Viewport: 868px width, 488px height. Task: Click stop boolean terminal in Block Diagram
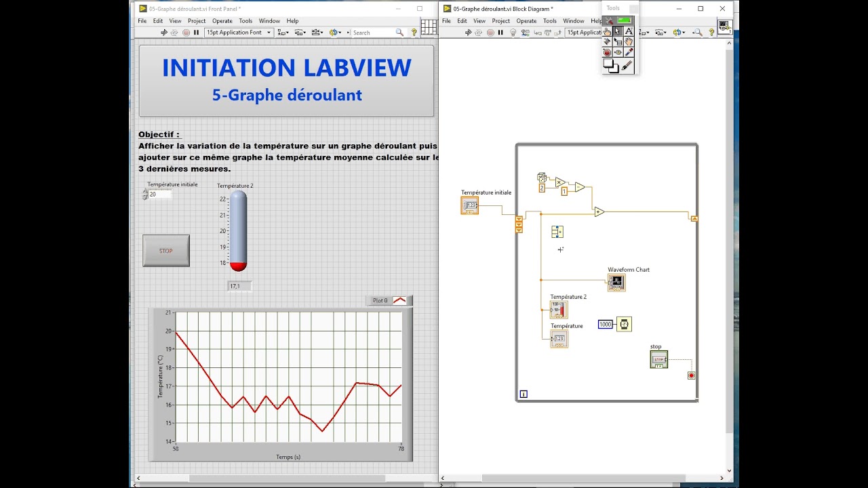pos(659,359)
